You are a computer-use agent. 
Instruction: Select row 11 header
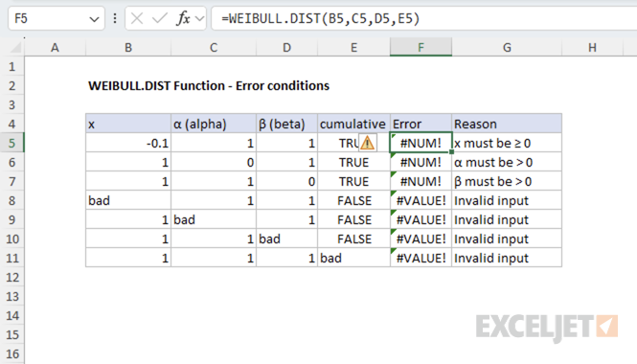pyautogui.click(x=11, y=258)
